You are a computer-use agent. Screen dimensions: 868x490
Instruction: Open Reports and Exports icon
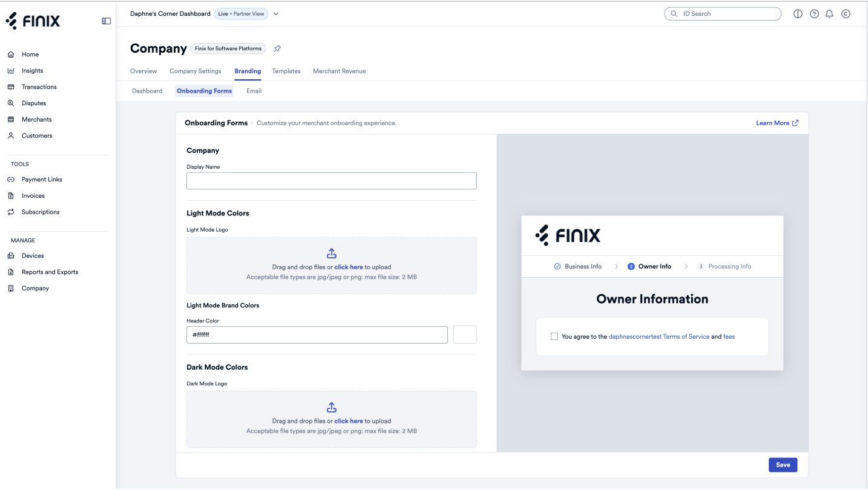(11, 272)
